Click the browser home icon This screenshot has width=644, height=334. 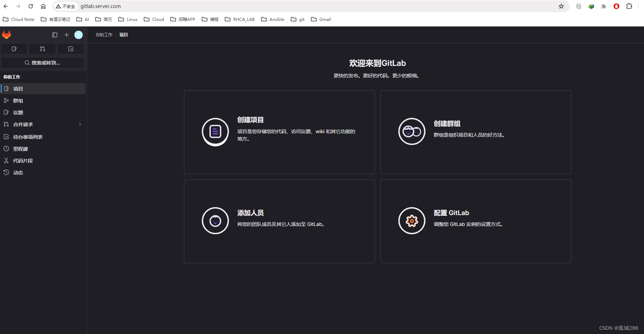tap(43, 6)
